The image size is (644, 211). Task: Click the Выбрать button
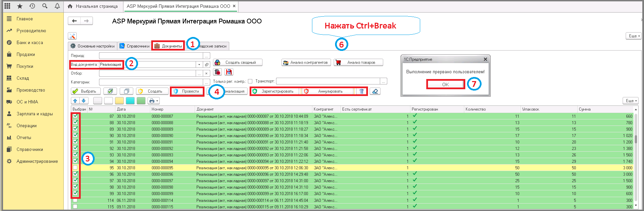click(x=86, y=91)
